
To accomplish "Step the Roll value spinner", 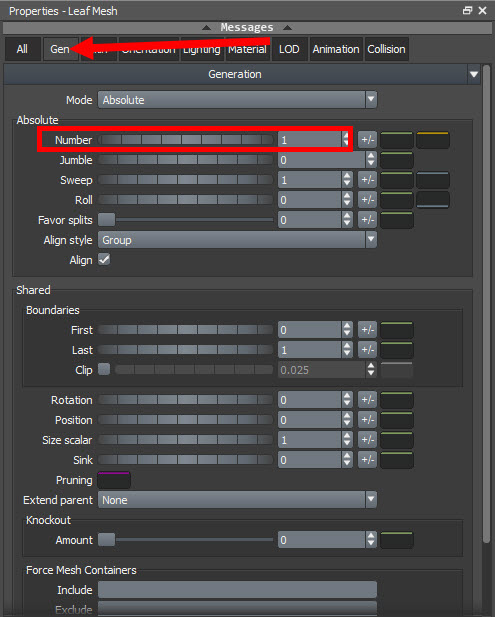I will (x=347, y=200).
